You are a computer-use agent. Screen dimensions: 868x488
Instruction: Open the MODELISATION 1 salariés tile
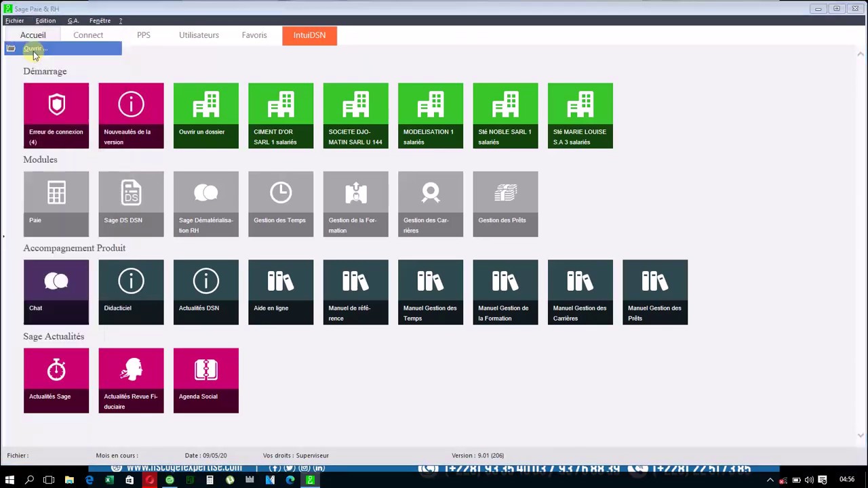click(x=431, y=116)
